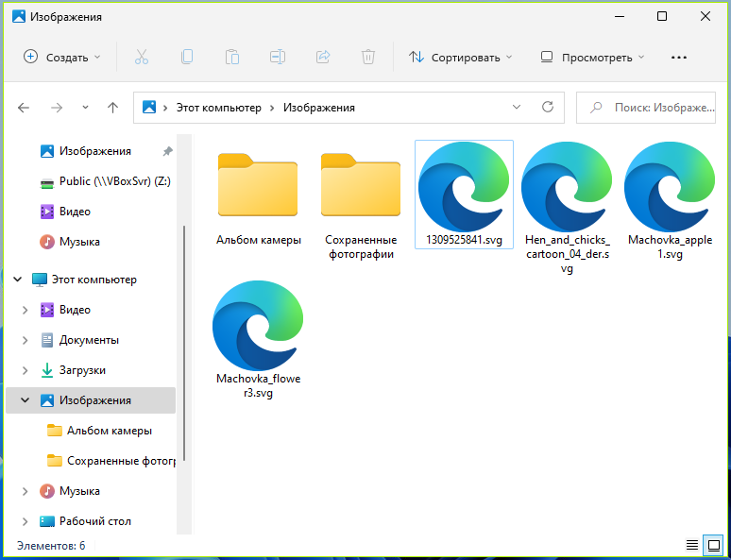Click the navigation pane scrollbar
731x560 pixels.
pyautogui.click(x=184, y=343)
